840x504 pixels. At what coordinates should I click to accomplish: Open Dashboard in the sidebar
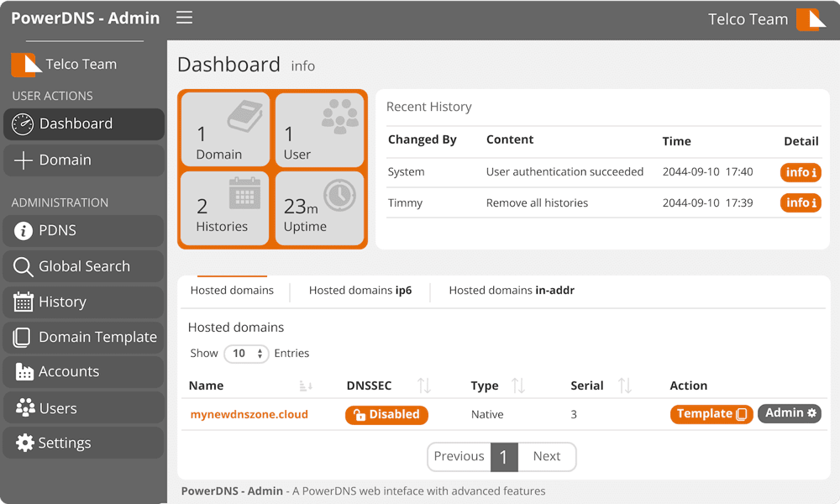(x=84, y=124)
